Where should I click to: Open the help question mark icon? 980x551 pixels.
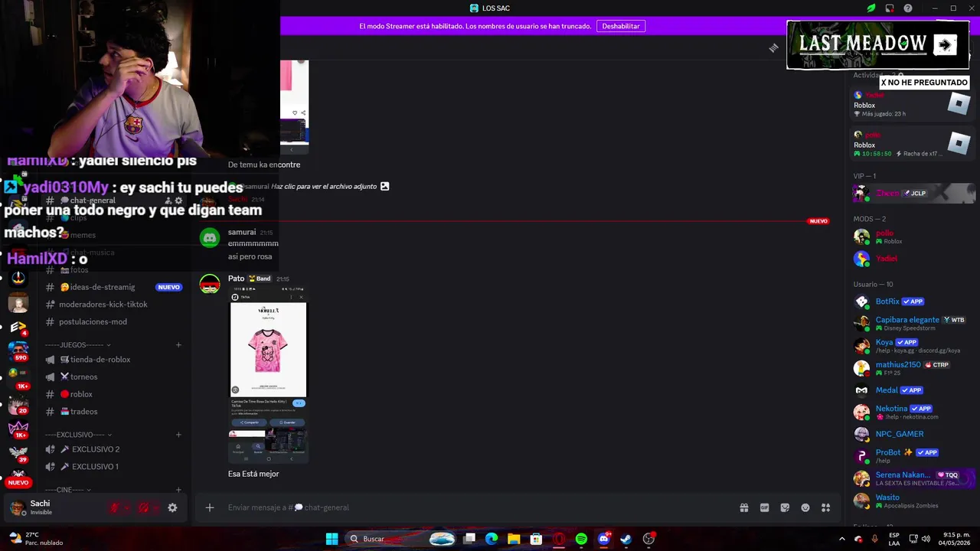coord(908,8)
